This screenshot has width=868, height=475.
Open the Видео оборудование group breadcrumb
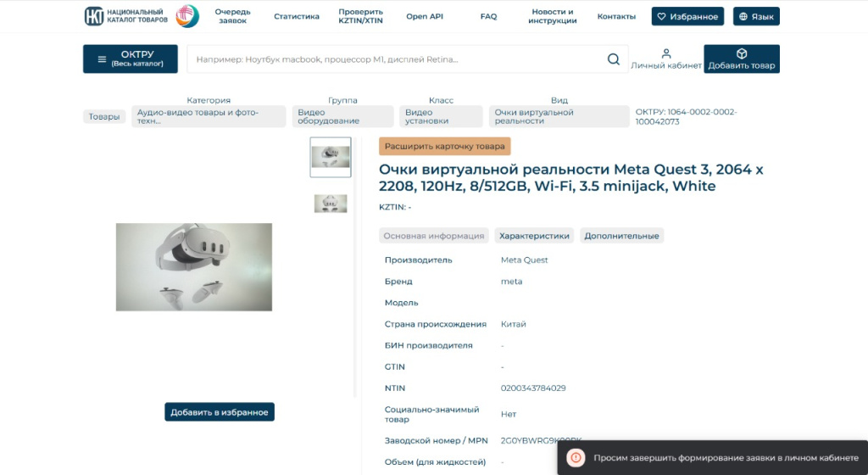click(342, 116)
